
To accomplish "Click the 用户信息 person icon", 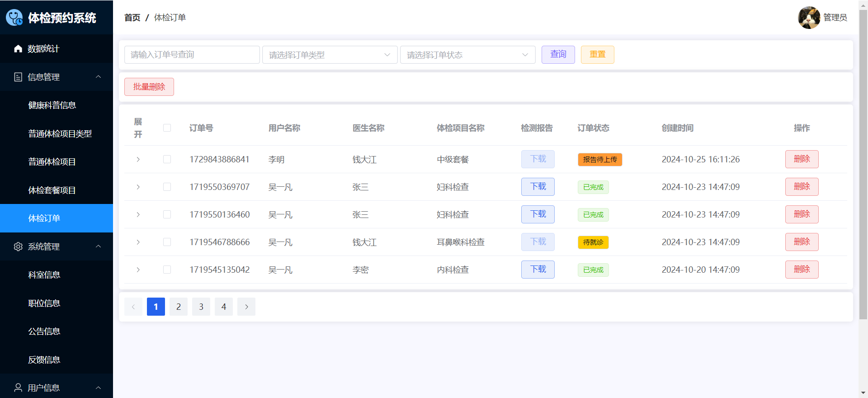I will coord(18,388).
